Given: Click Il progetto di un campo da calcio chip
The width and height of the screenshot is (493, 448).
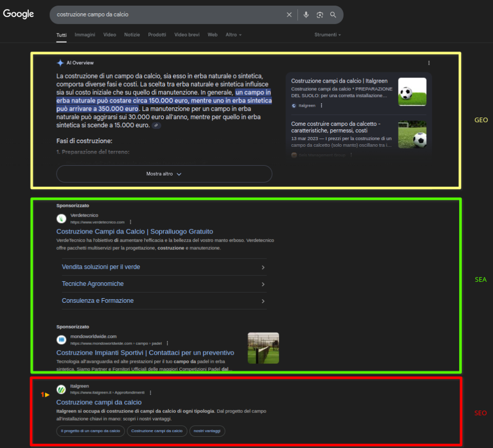Looking at the screenshot, I should pyautogui.click(x=90, y=431).
